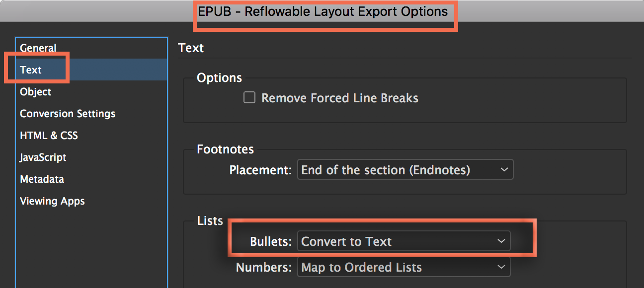Select the Text category in sidebar
This screenshot has width=644, height=288.
[x=31, y=70]
